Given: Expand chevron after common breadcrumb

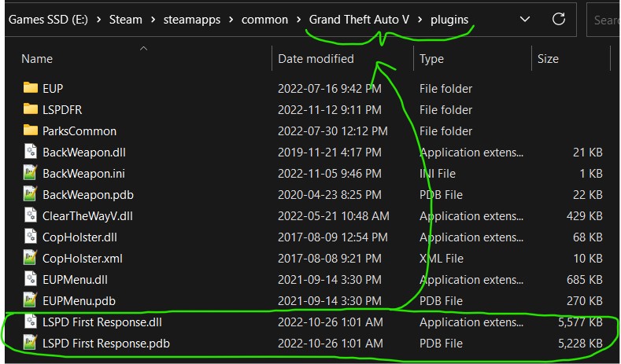Looking at the screenshot, I should 298,20.
